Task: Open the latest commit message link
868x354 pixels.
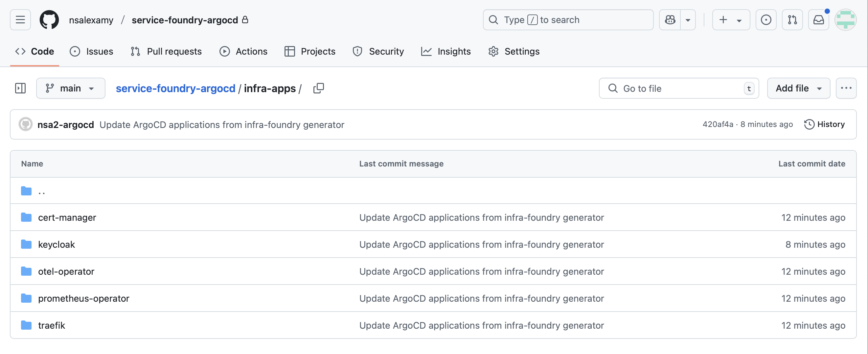Action: pyautogui.click(x=222, y=124)
